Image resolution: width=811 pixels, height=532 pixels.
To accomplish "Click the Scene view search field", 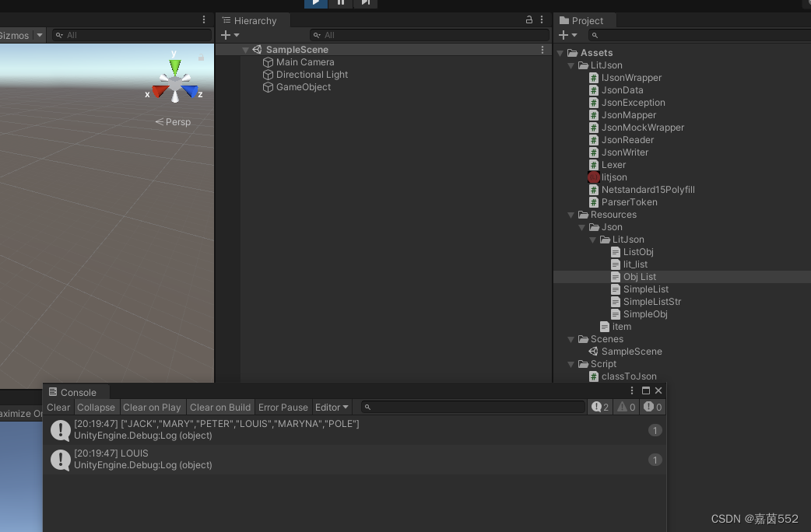I will tap(132, 35).
